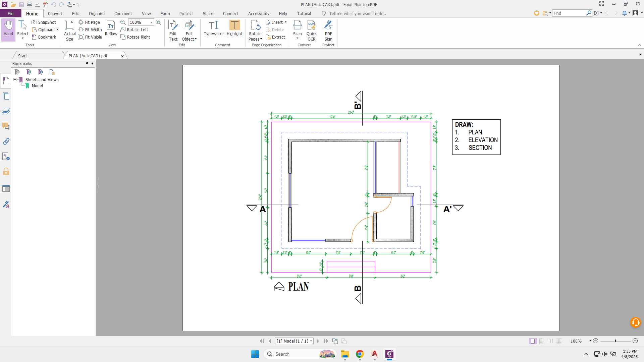Open the Insert pages dropdown
644x362 pixels.
click(x=285, y=22)
